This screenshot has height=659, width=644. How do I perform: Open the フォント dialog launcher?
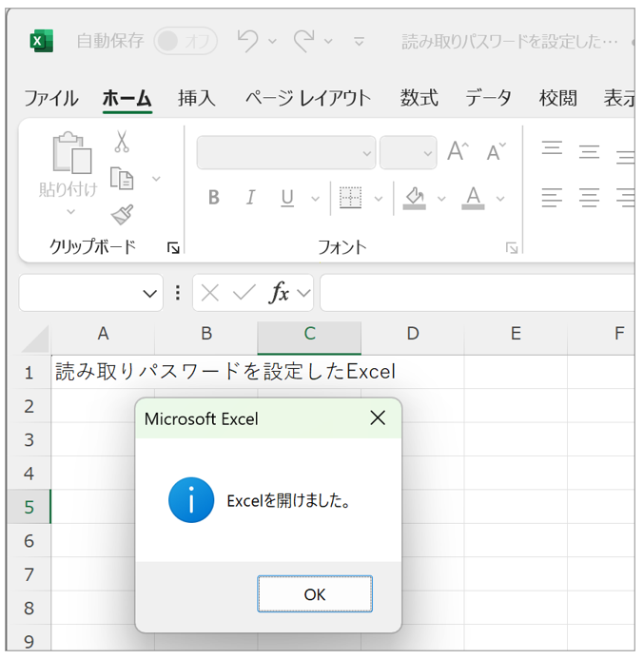click(x=512, y=248)
